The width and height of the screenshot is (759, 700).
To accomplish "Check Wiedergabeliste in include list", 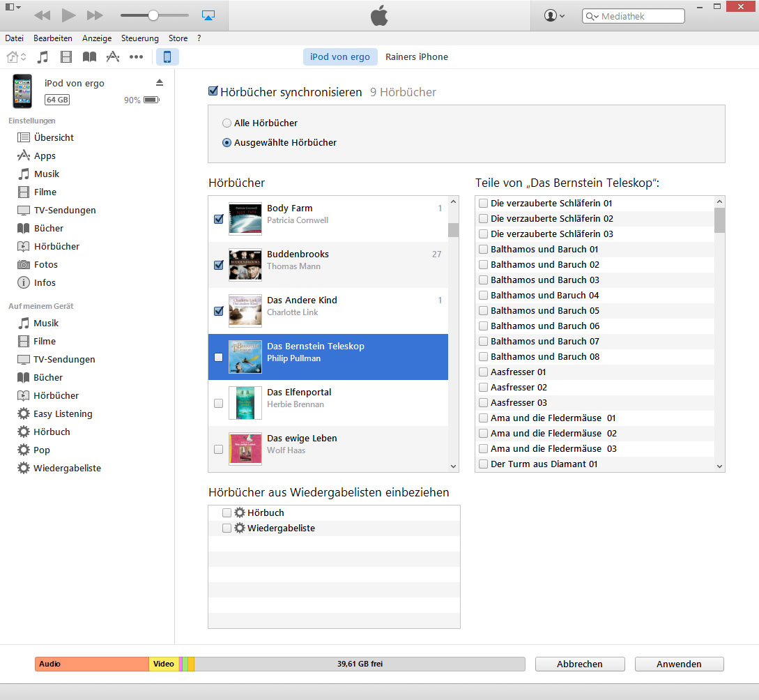I will pyautogui.click(x=227, y=528).
